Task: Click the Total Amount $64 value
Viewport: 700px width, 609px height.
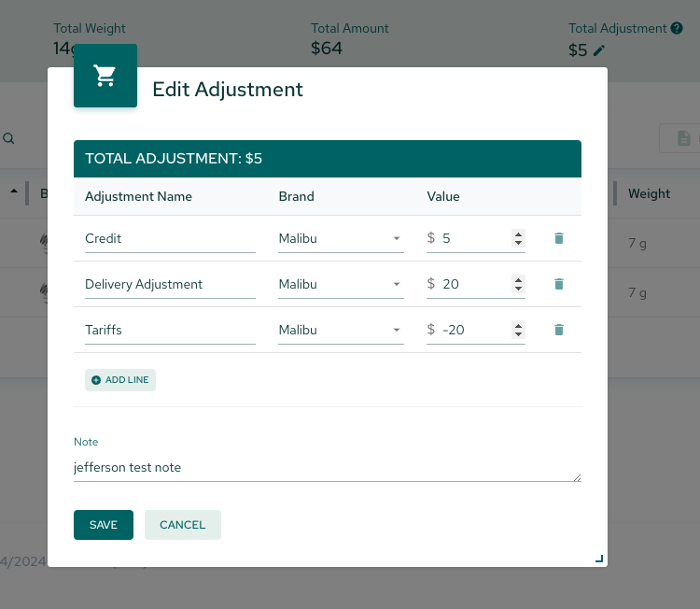Action: click(x=327, y=49)
